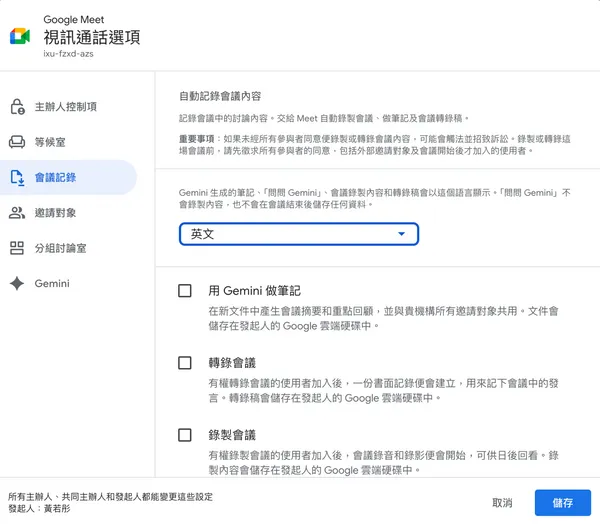Click the 等候室 sofa icon
The width and height of the screenshot is (600, 524).
coord(17,142)
